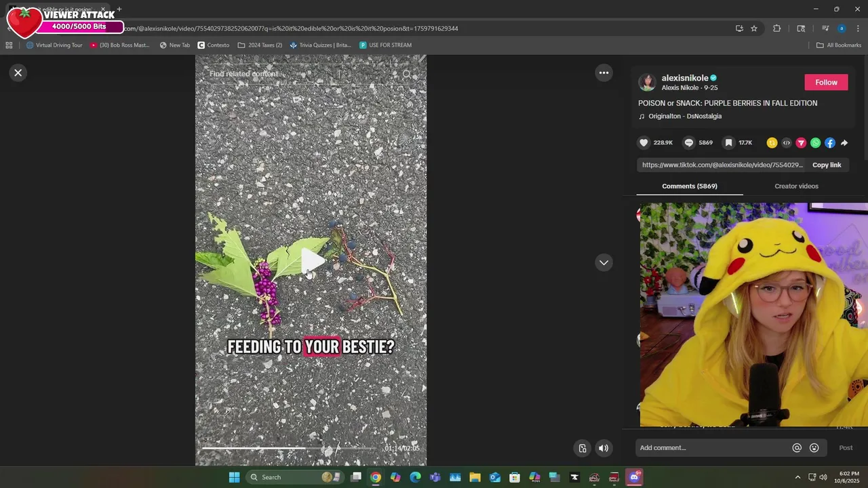Viewport: 868px width, 488px height.
Task: Open Bob Ross Mast... bookmark
Action: point(120,45)
